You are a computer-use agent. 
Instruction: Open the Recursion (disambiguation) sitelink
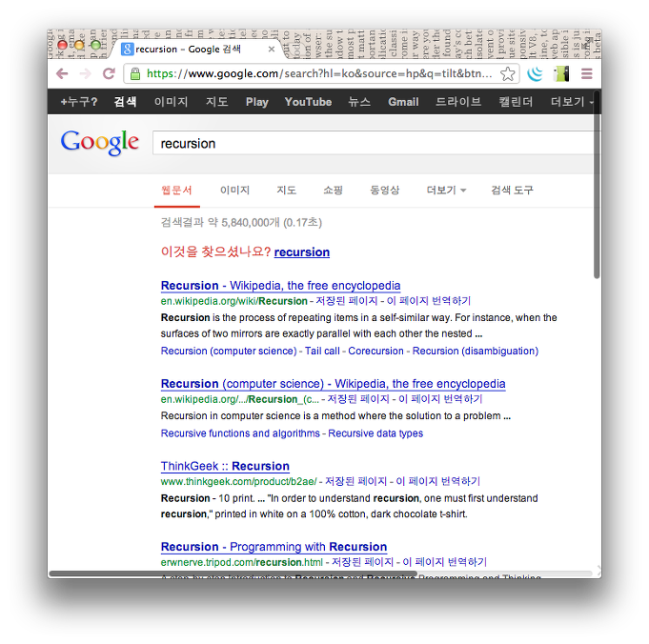[x=476, y=351]
